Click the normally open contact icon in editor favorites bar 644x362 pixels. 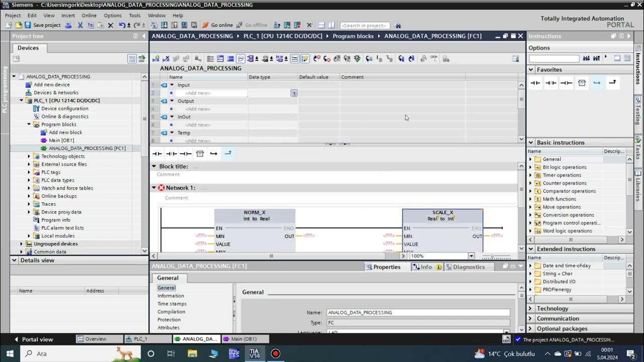(157, 153)
